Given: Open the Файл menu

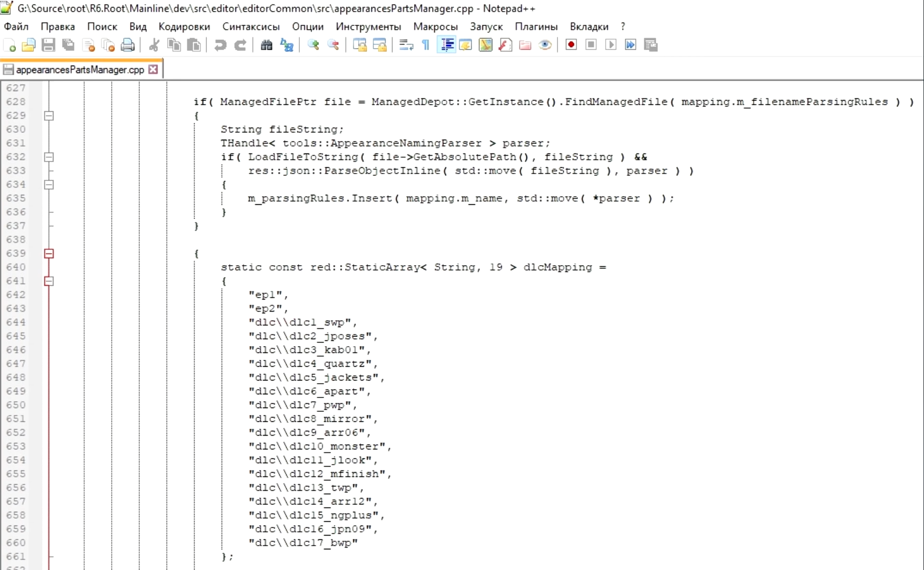Looking at the screenshot, I should click(x=16, y=26).
